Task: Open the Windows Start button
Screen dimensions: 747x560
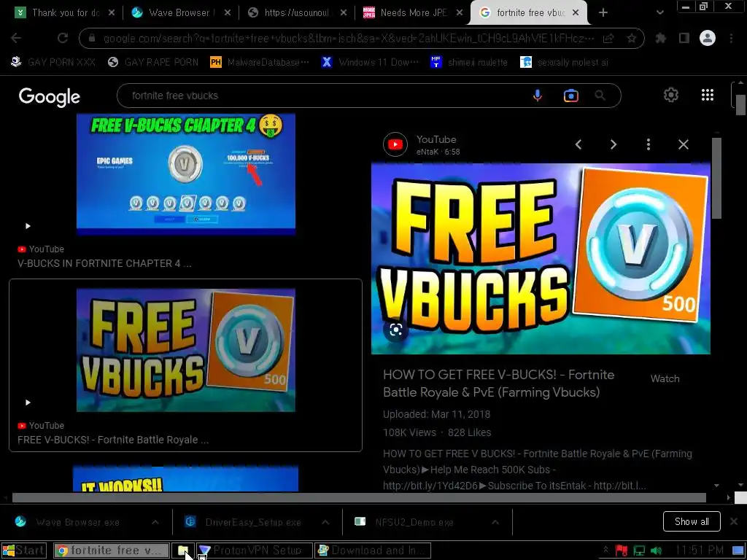Action: point(24,551)
